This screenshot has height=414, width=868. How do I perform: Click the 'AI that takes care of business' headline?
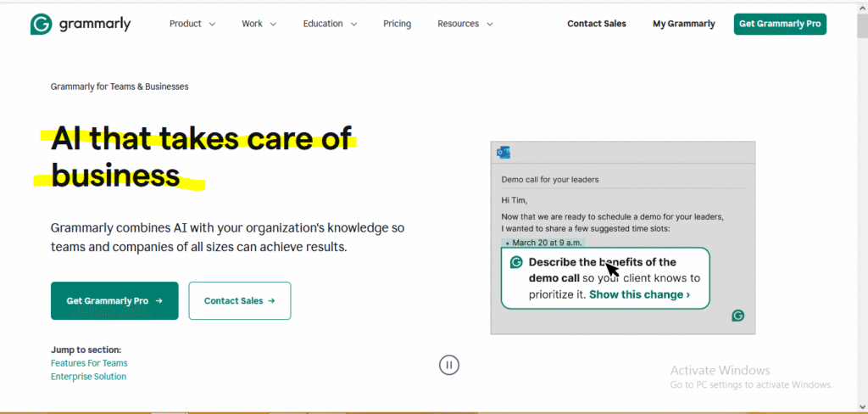pyautogui.click(x=201, y=158)
